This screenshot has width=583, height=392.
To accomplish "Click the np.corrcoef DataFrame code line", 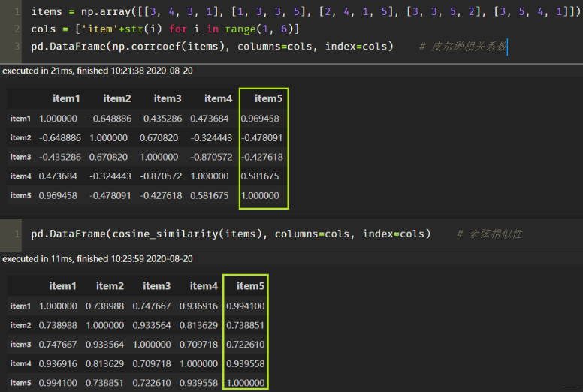I will (x=213, y=47).
